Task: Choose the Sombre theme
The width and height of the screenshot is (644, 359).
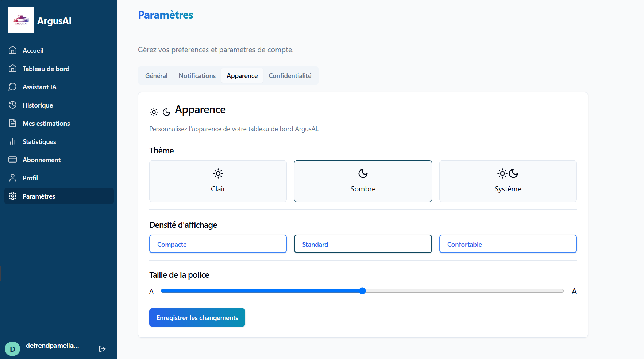Action: (x=363, y=181)
